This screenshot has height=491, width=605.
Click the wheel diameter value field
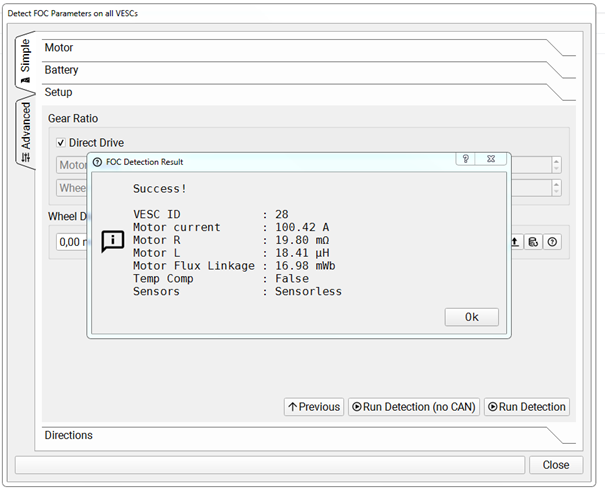coord(72,242)
